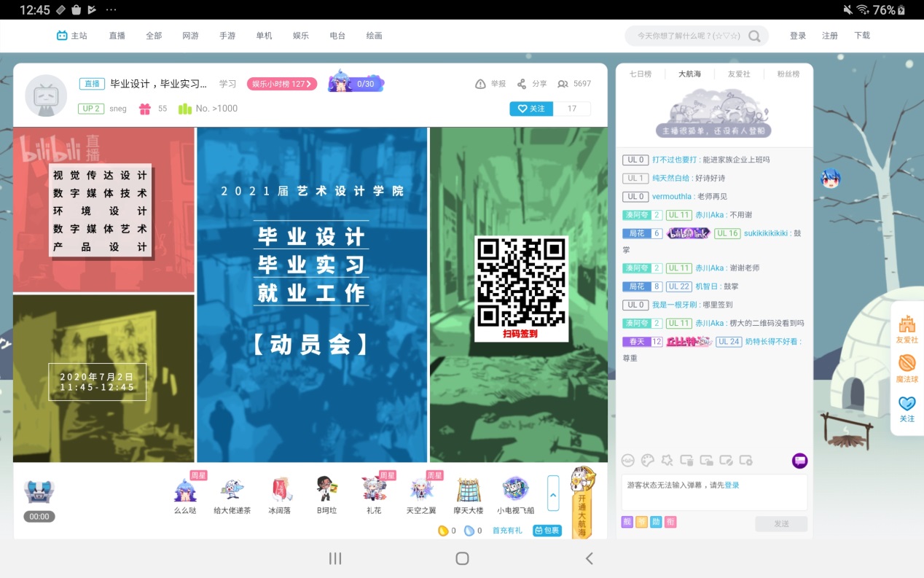Open the 主站 main site menu
Screen dimensions: 924x578
coord(72,36)
